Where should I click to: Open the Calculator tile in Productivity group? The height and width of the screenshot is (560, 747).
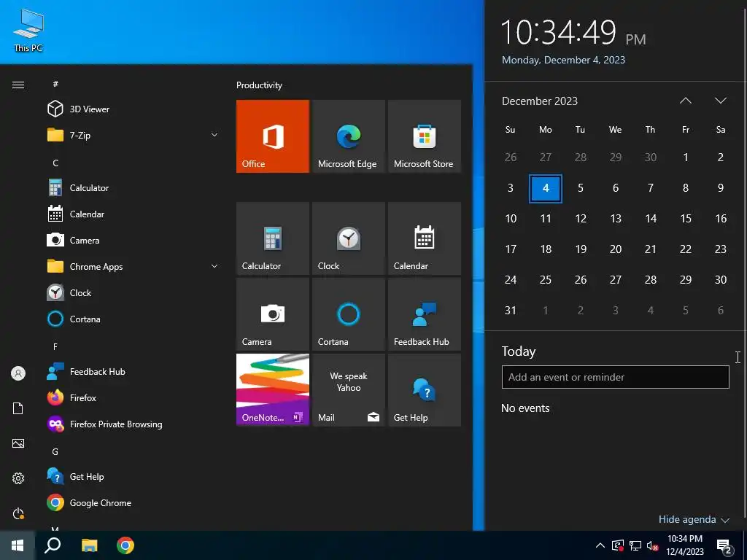[273, 238]
